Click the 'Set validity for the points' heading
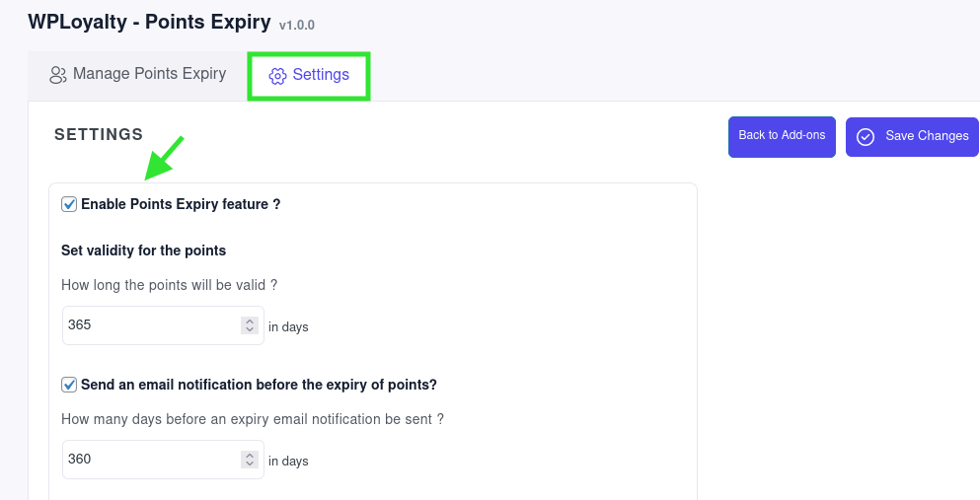The height and width of the screenshot is (500, 980). pos(144,250)
